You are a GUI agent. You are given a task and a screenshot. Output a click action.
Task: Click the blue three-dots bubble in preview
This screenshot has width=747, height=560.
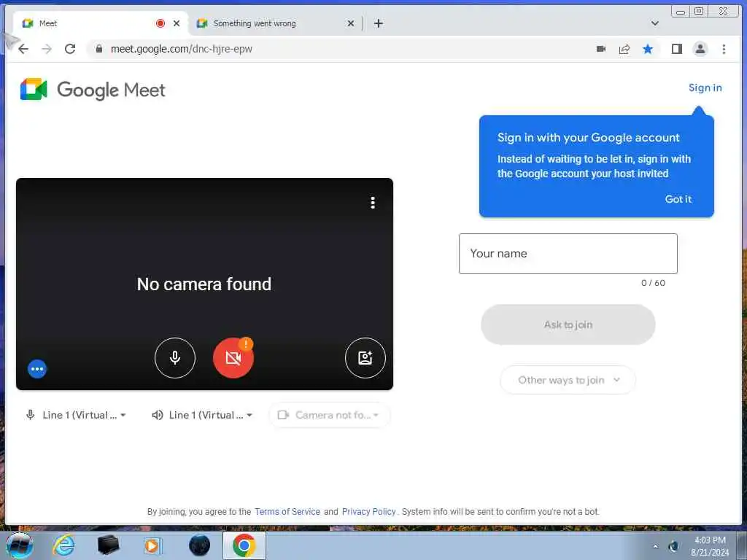37,368
